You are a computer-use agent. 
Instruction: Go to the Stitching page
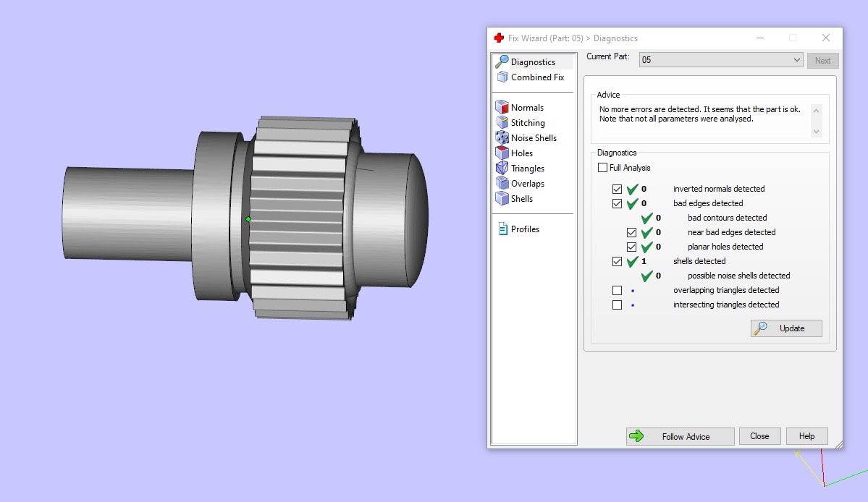tap(528, 123)
